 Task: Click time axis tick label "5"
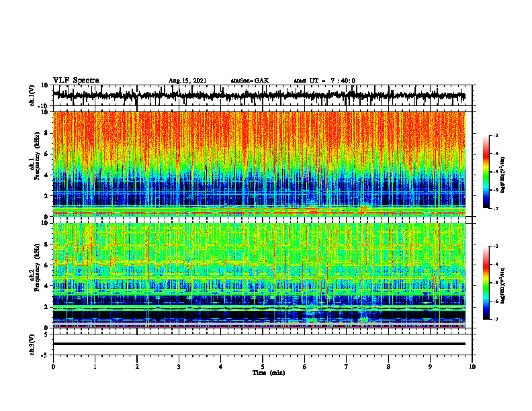pyautogui.click(x=263, y=367)
